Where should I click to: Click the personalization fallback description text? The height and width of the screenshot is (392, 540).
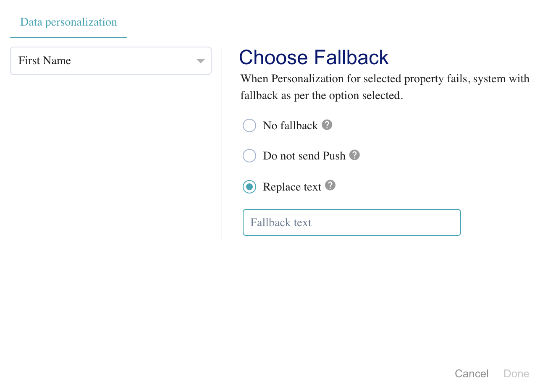coord(384,87)
